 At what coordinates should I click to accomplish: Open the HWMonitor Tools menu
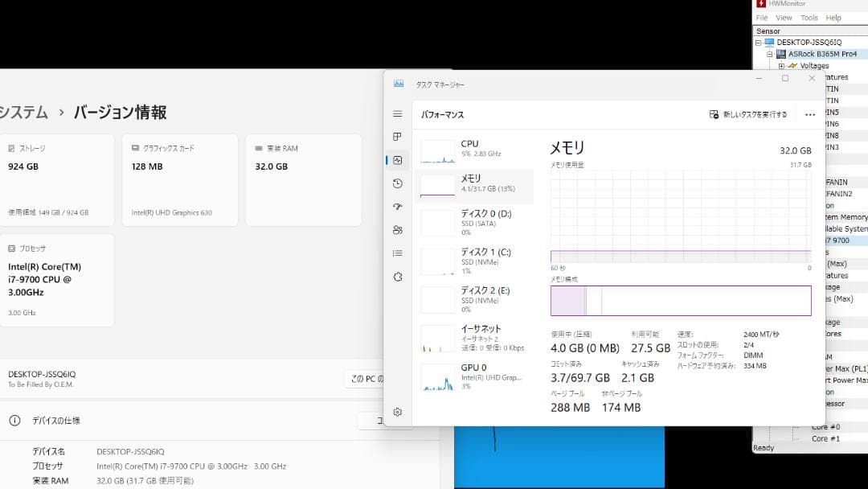pyautogui.click(x=809, y=18)
